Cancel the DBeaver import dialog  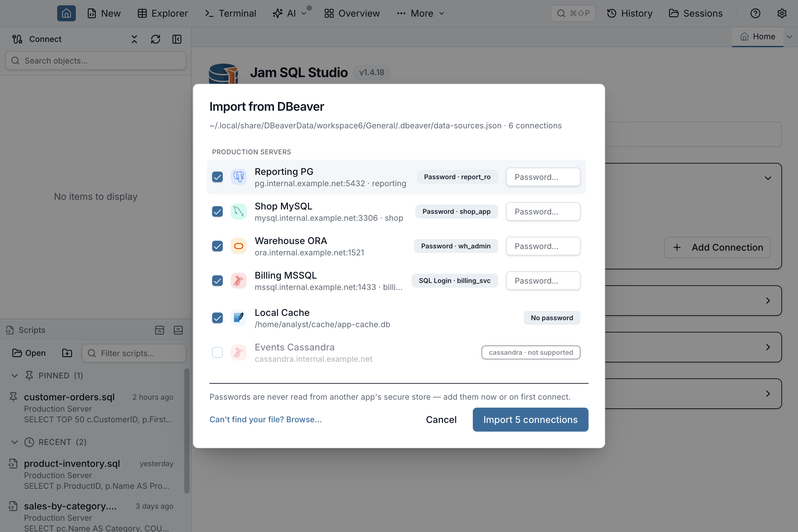click(441, 420)
